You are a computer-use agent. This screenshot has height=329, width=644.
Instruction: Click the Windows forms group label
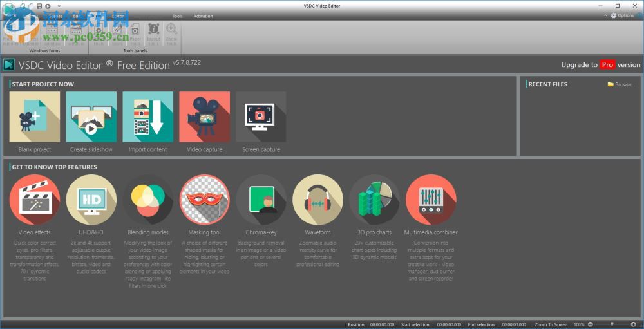click(45, 50)
